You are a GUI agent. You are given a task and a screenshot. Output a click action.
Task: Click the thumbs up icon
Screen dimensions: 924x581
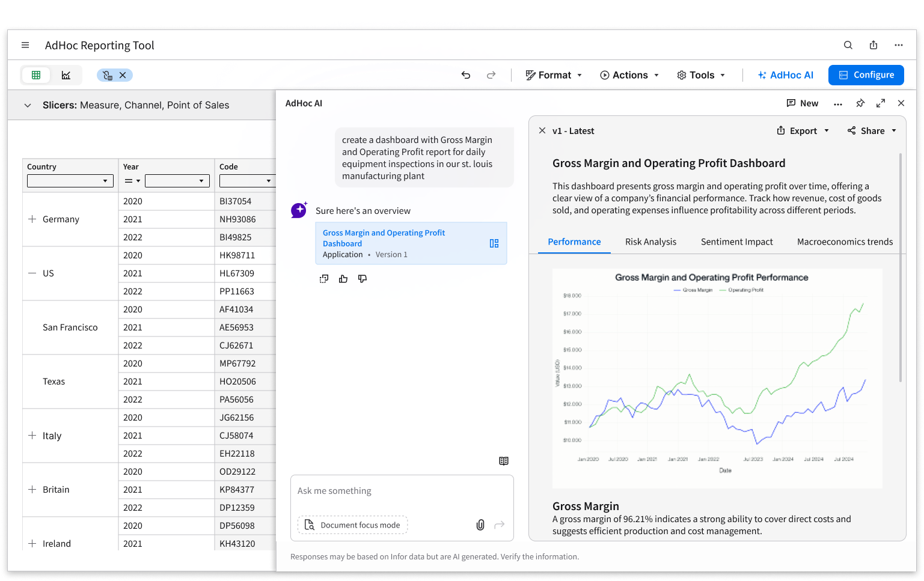pos(343,279)
